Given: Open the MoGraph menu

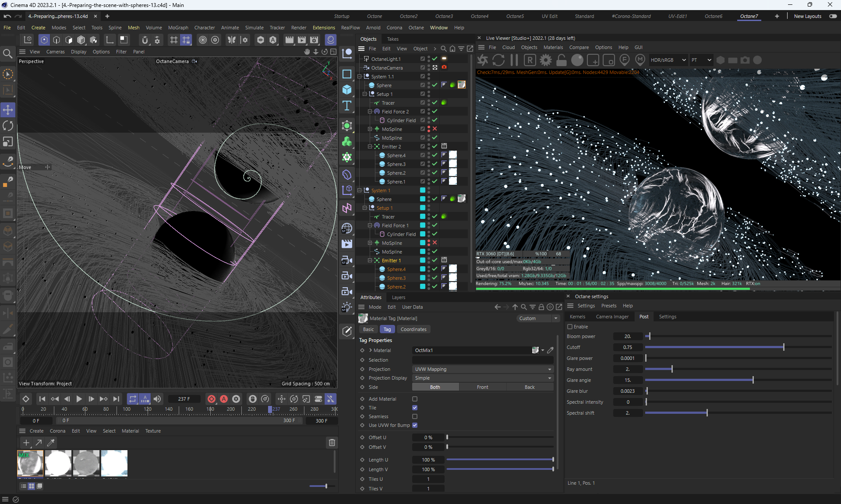Looking at the screenshot, I should [178, 28].
